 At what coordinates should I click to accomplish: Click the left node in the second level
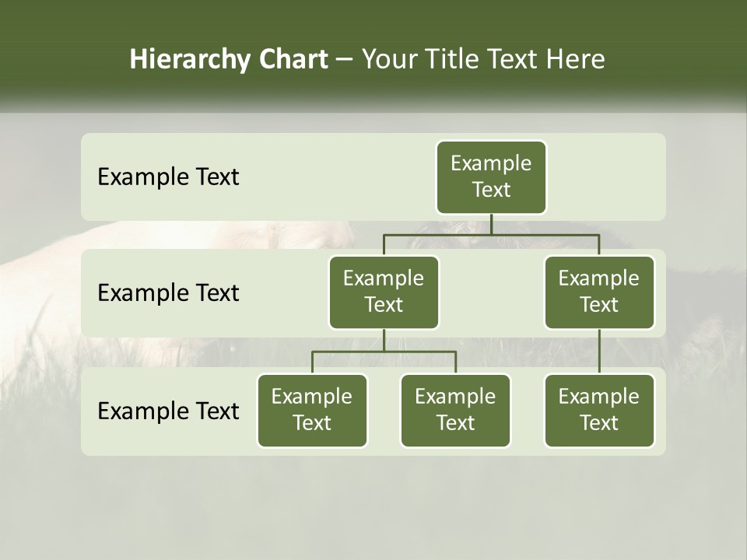(x=384, y=292)
